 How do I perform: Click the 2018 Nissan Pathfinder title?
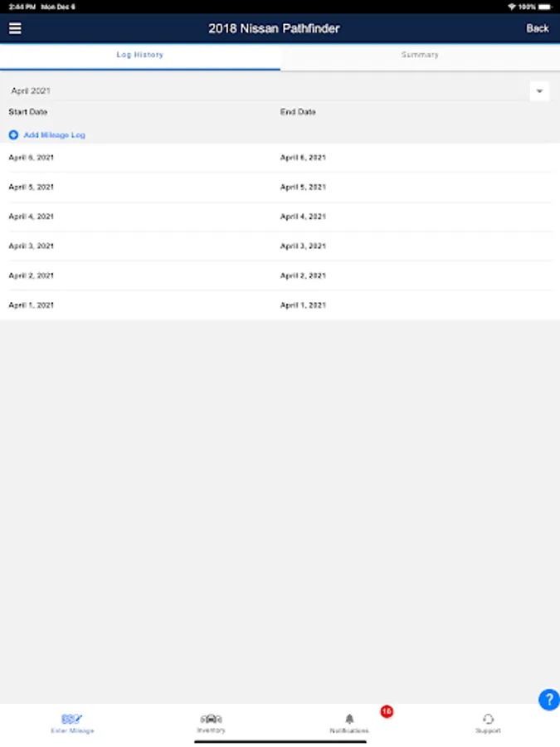pos(274,28)
